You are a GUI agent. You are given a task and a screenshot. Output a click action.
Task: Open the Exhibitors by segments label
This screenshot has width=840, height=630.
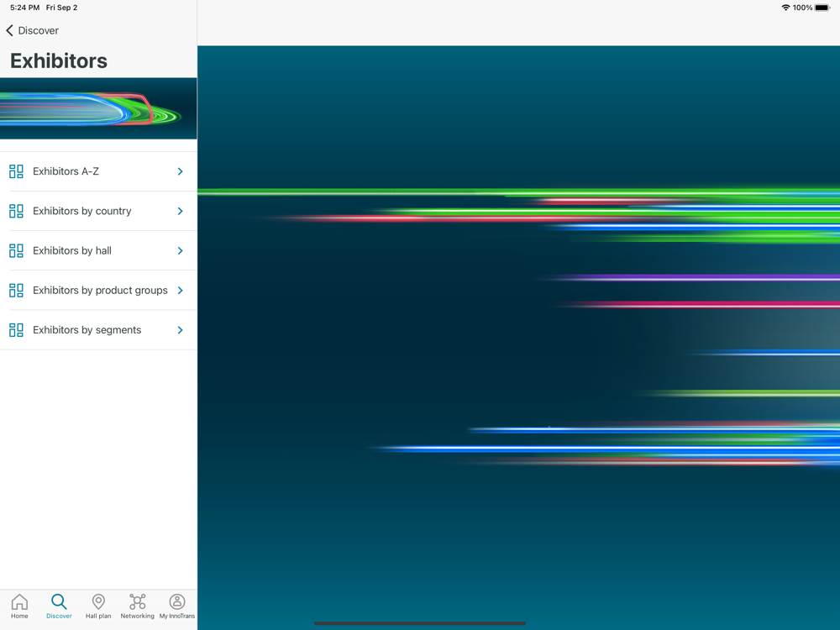click(87, 330)
